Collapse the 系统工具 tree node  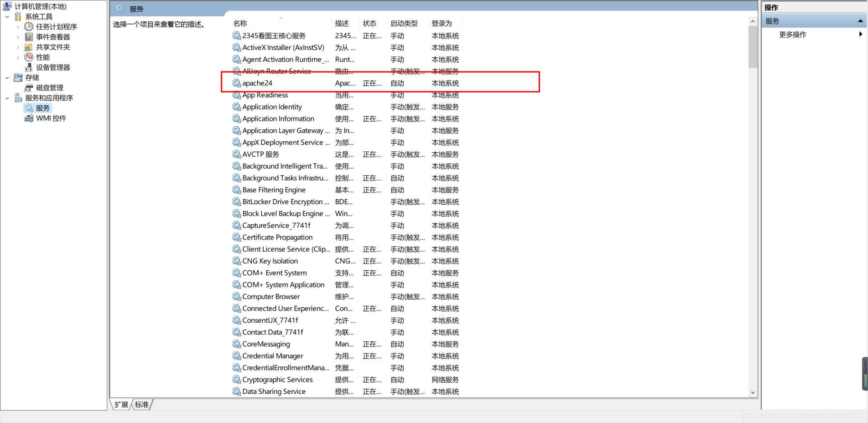coord(7,17)
